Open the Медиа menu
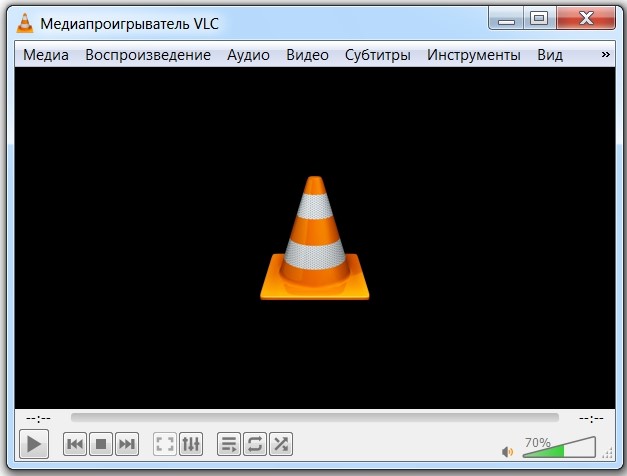 click(46, 55)
